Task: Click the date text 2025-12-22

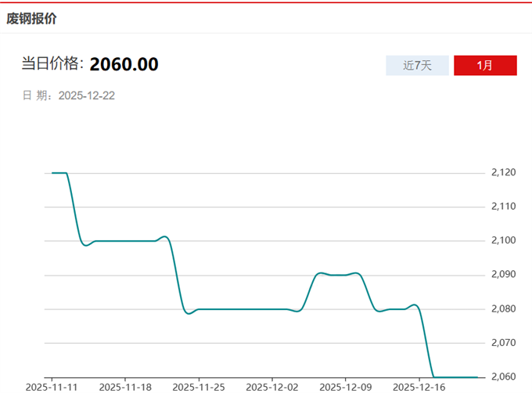Action: point(87,96)
